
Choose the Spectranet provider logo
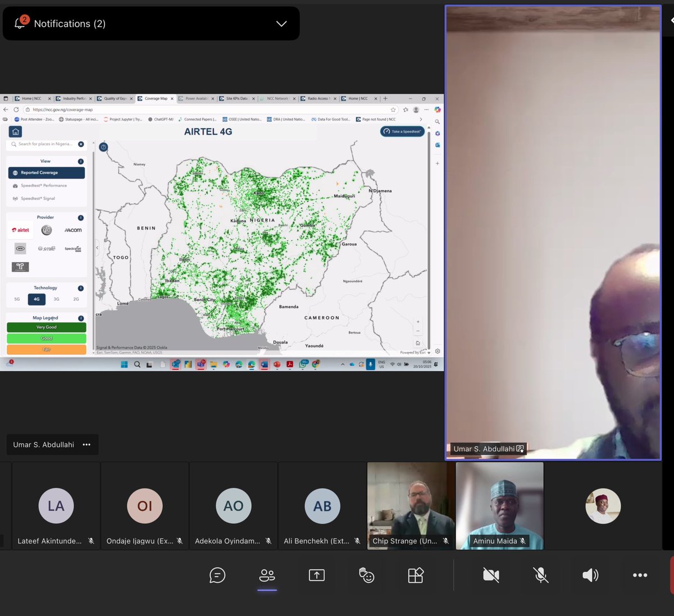coord(73,248)
